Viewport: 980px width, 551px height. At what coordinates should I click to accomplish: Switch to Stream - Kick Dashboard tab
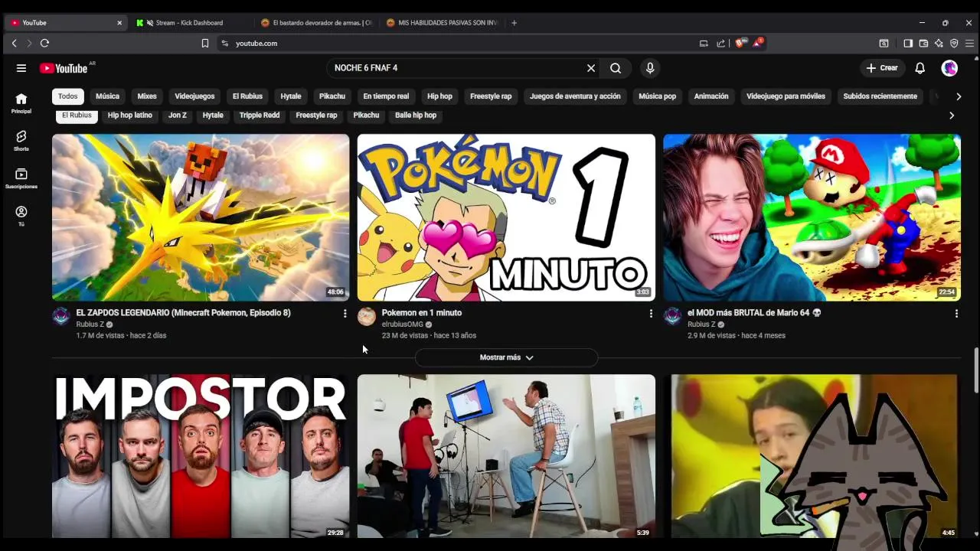coord(189,23)
